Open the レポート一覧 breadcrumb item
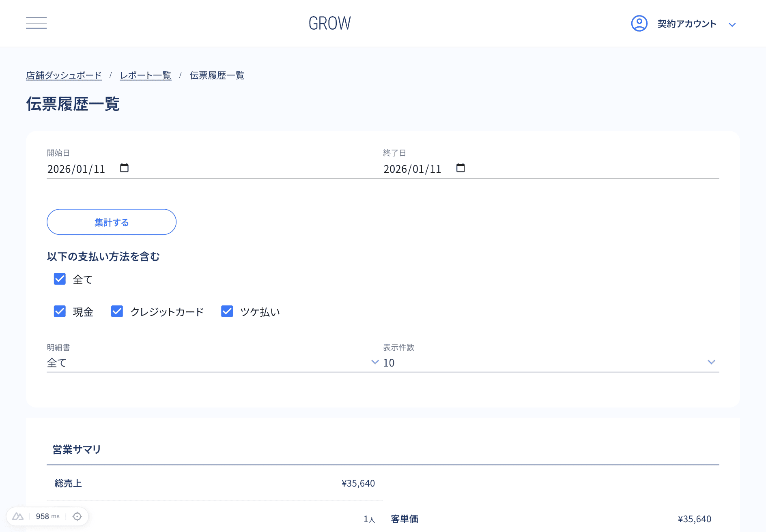This screenshot has height=532, width=766. (145, 75)
